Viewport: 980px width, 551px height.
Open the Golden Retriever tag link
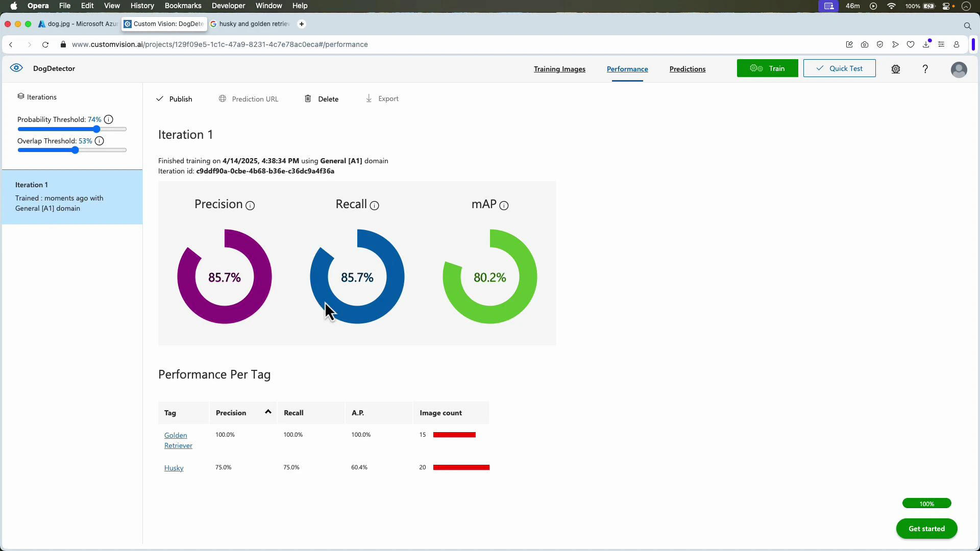[178, 440]
